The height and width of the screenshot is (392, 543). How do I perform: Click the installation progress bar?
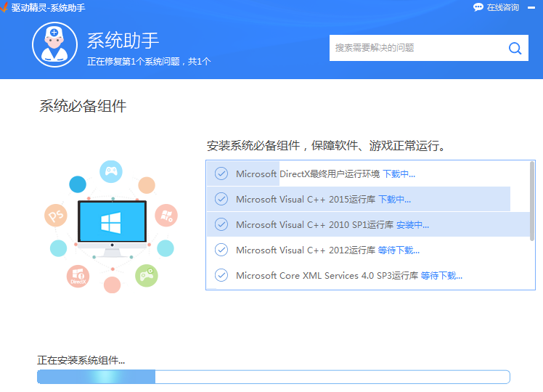pos(274,377)
